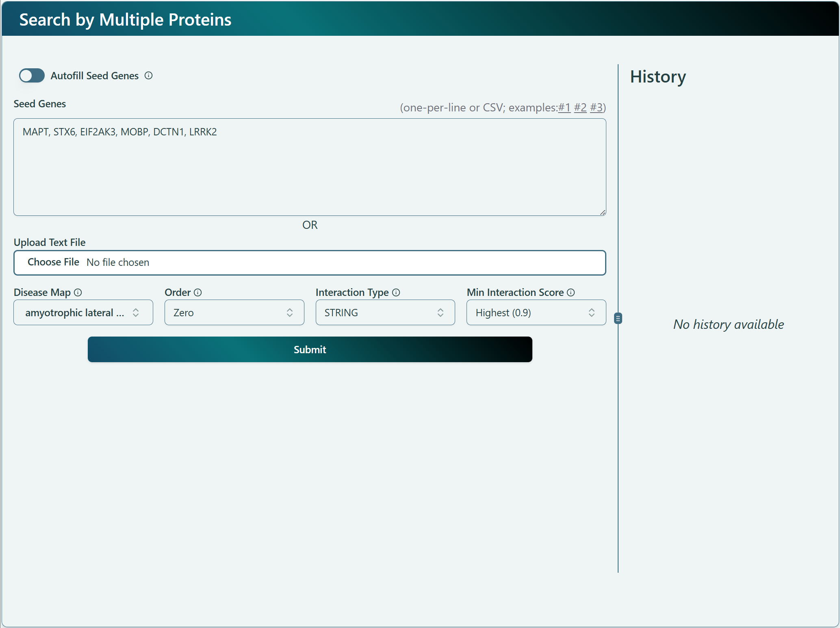Image resolution: width=840 pixels, height=628 pixels.
Task: Click info icon next to Autofill Seed Genes
Action: (149, 76)
